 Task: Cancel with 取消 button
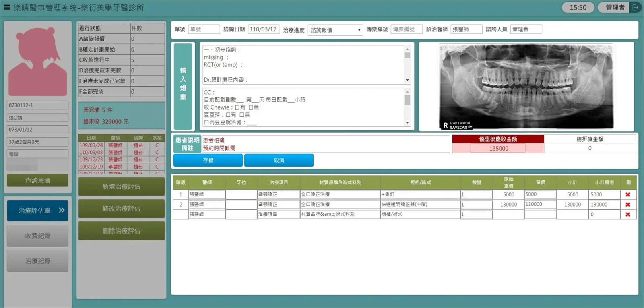coord(279,160)
